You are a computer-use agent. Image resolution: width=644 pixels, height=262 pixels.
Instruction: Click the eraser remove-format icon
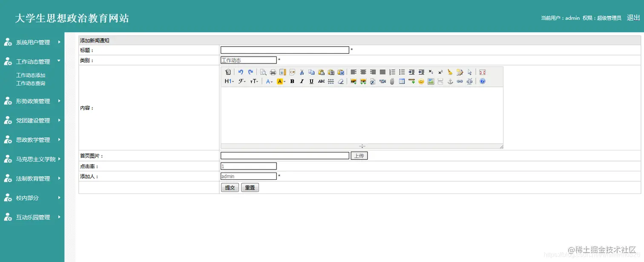341,81
